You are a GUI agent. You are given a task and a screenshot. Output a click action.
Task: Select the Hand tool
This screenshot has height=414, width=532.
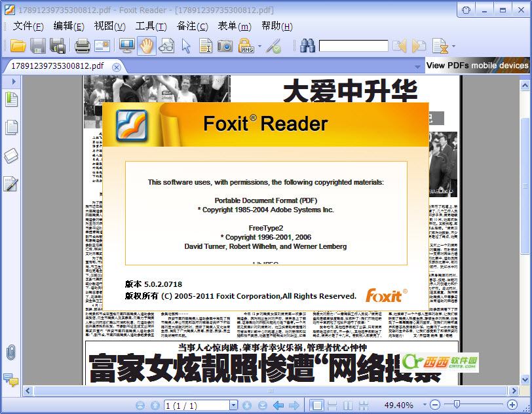pyautogui.click(x=147, y=45)
